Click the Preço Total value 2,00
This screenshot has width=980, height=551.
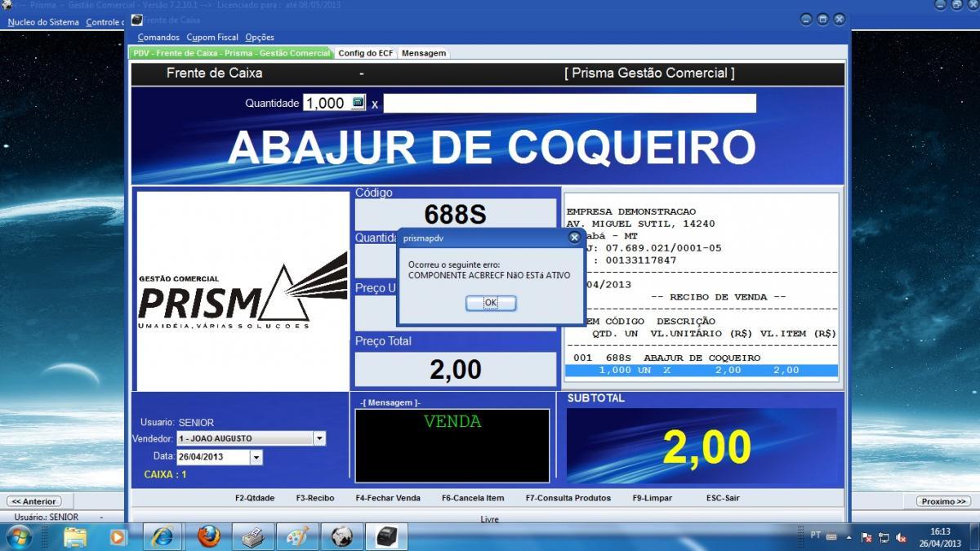point(456,369)
